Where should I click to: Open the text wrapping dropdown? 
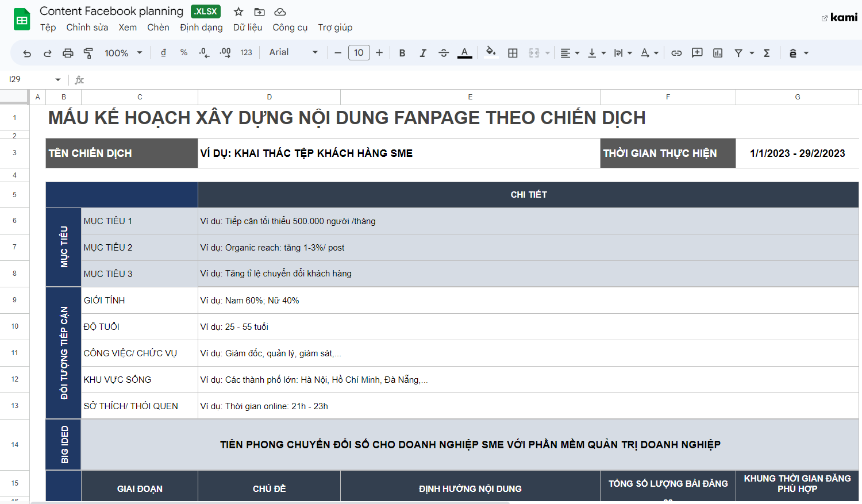pos(623,53)
